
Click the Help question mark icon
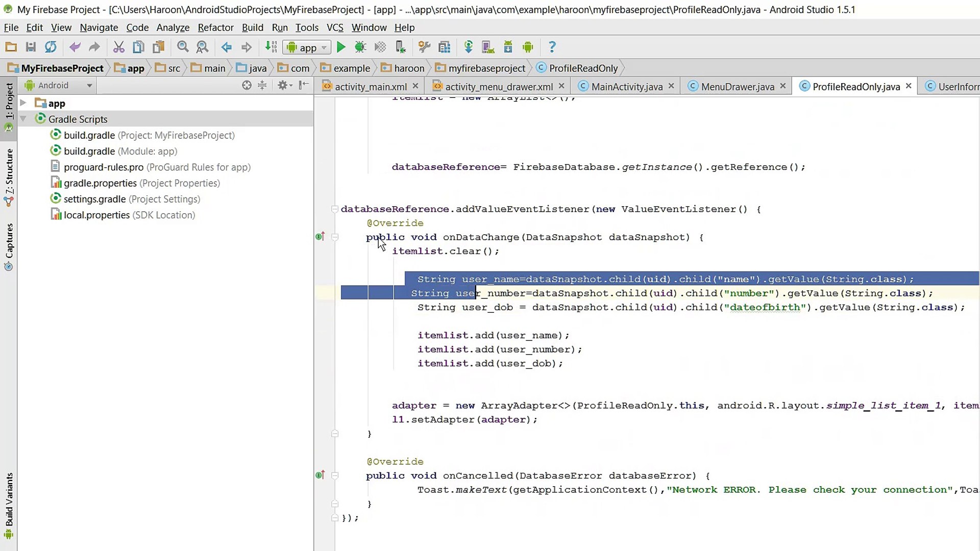(552, 47)
